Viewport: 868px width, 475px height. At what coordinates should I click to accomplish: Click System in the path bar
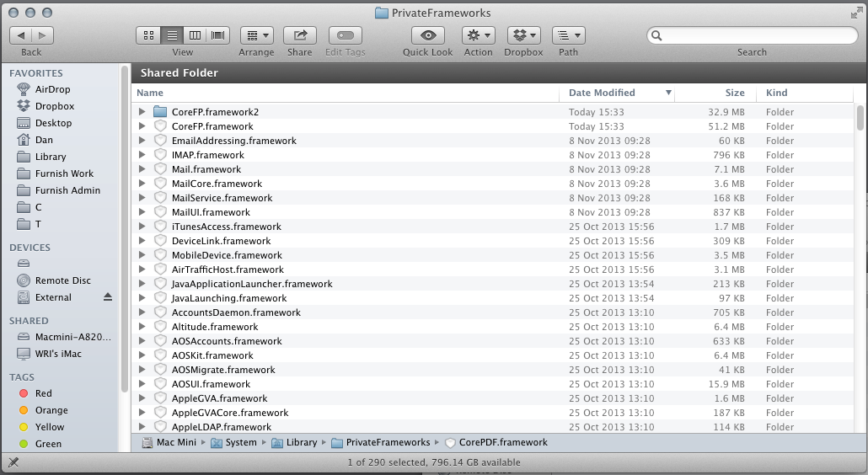coord(233,442)
